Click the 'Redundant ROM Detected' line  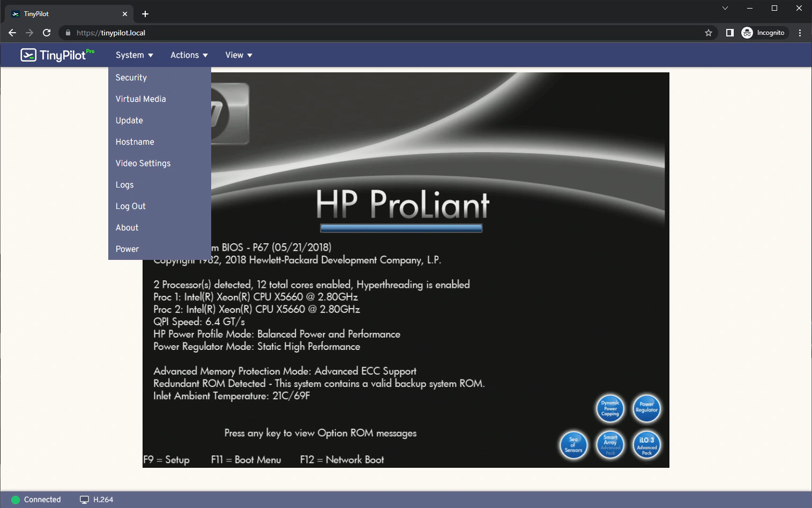tap(319, 384)
